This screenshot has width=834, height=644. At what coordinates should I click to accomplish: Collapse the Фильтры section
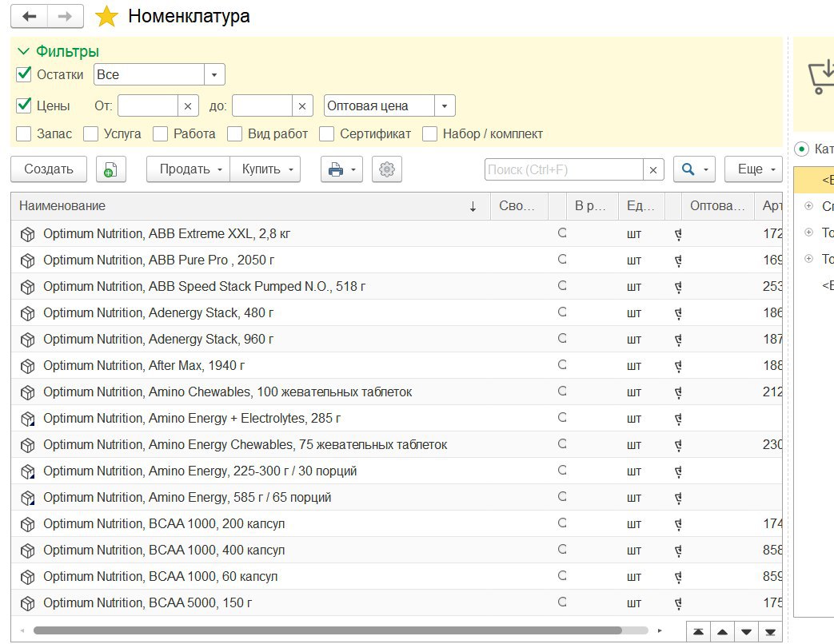[x=23, y=52]
